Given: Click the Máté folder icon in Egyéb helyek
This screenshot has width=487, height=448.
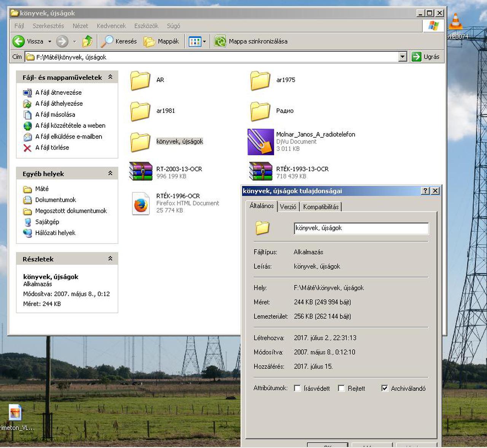Looking at the screenshot, I should click(x=27, y=189).
